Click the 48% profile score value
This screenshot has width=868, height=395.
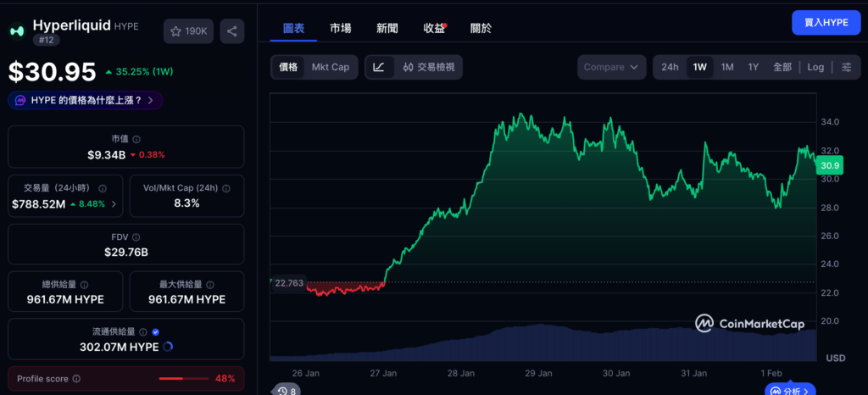tap(225, 379)
